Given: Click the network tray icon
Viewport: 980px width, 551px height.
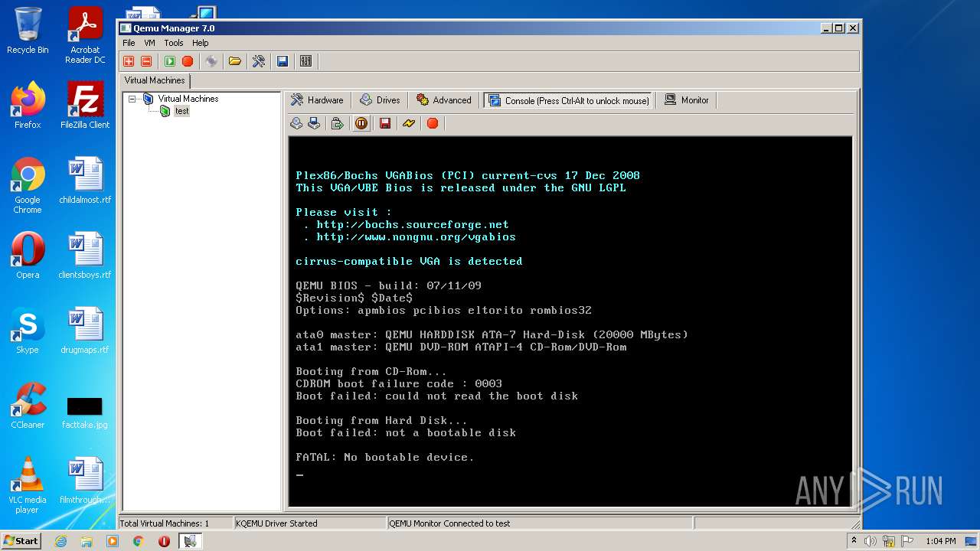Looking at the screenshot, I should click(890, 541).
